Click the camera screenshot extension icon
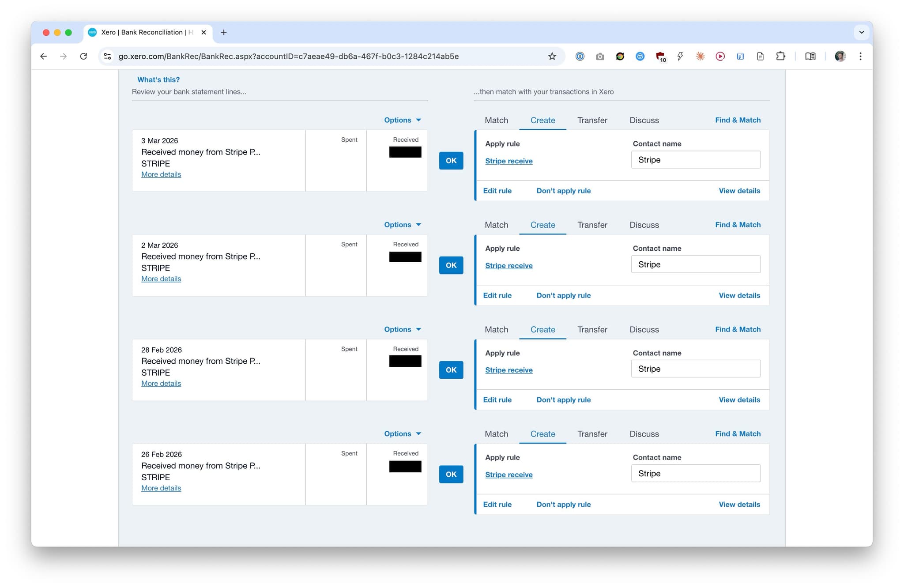Viewport: 904px width, 588px height. (x=600, y=56)
